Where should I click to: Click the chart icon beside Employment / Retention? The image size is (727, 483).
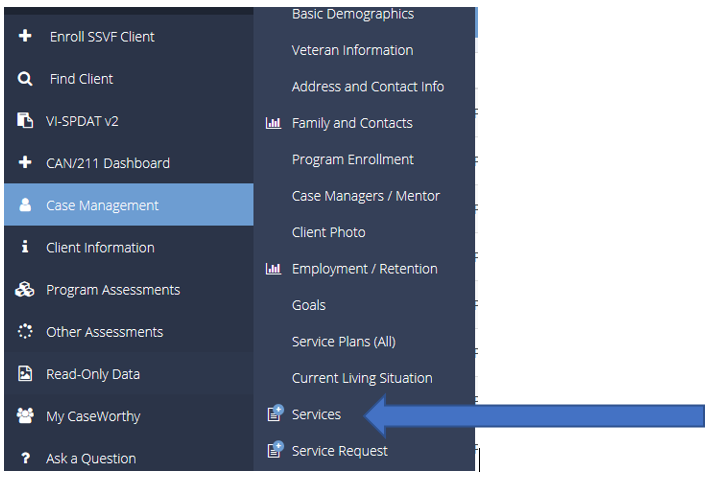pyautogui.click(x=273, y=269)
